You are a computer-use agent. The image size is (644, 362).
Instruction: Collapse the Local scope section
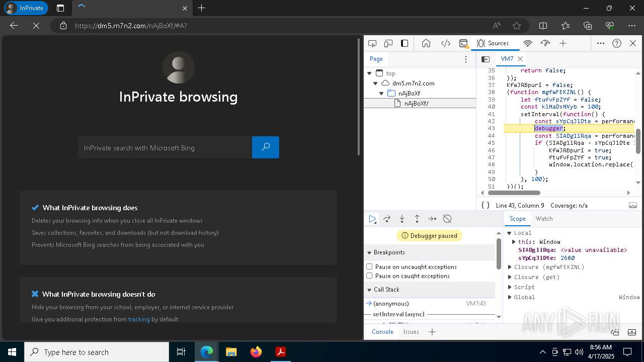coord(509,233)
